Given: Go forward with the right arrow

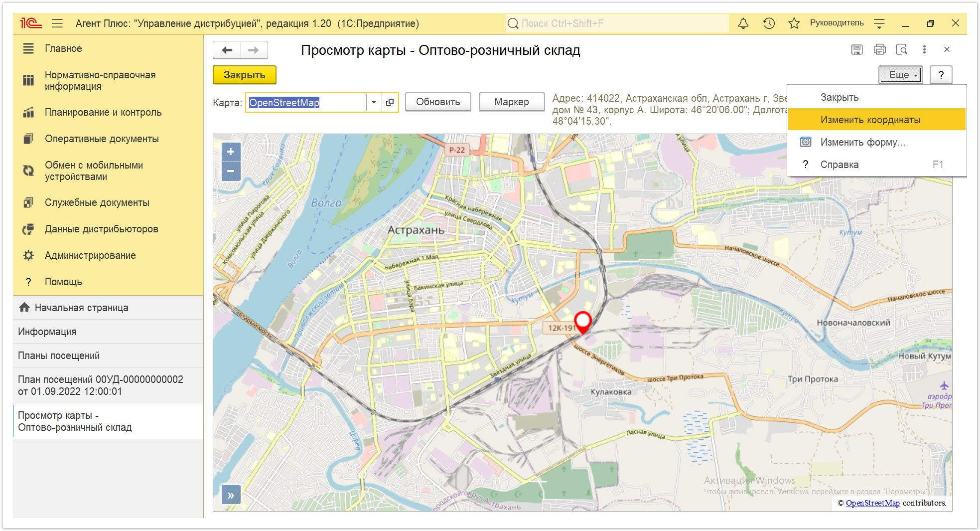Looking at the screenshot, I should coord(254,50).
